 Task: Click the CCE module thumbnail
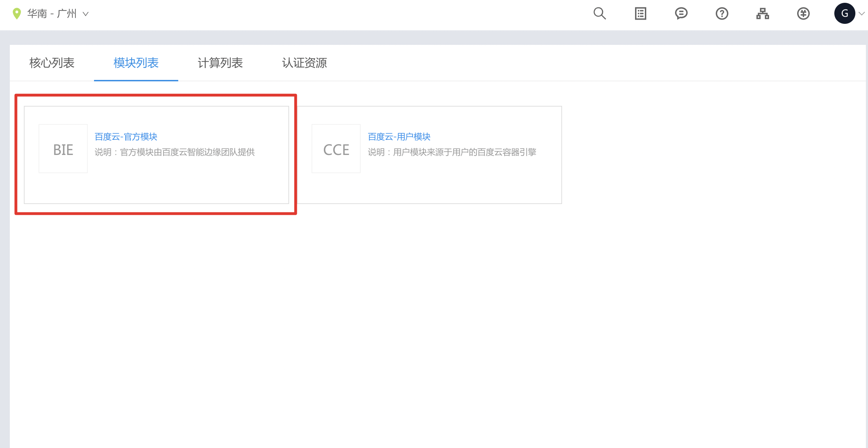click(x=336, y=149)
